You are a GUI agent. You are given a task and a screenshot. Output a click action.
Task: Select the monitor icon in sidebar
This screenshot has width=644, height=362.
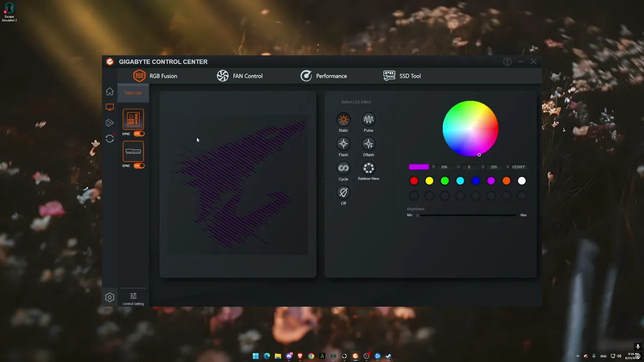point(110,107)
